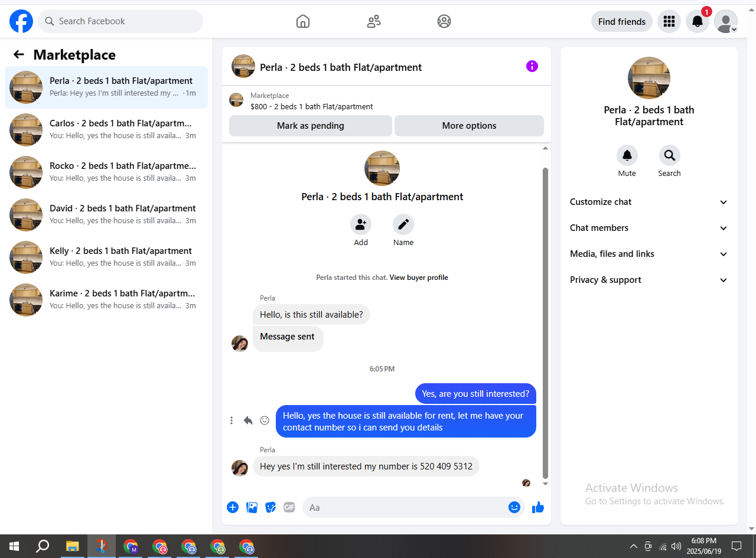756x558 pixels.
Task: Click Mark as pending button
Action: [x=311, y=126]
